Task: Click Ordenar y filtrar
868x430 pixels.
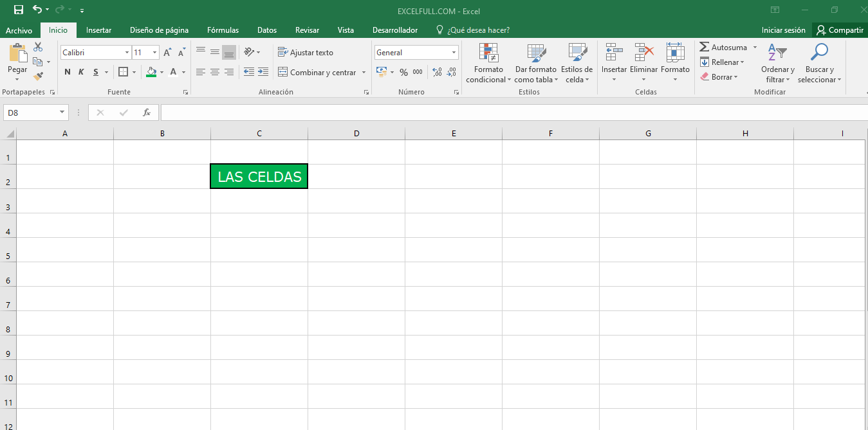Action: 778,63
